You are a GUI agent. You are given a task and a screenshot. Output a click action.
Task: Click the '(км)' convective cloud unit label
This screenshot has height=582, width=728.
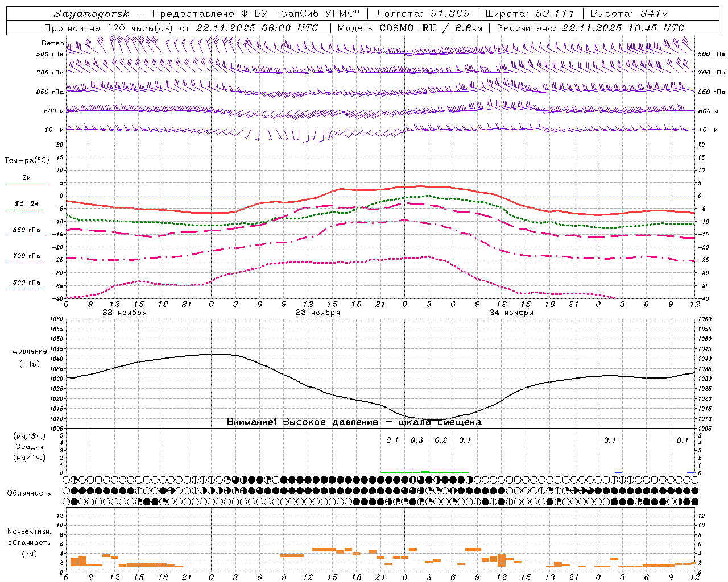(x=30, y=554)
